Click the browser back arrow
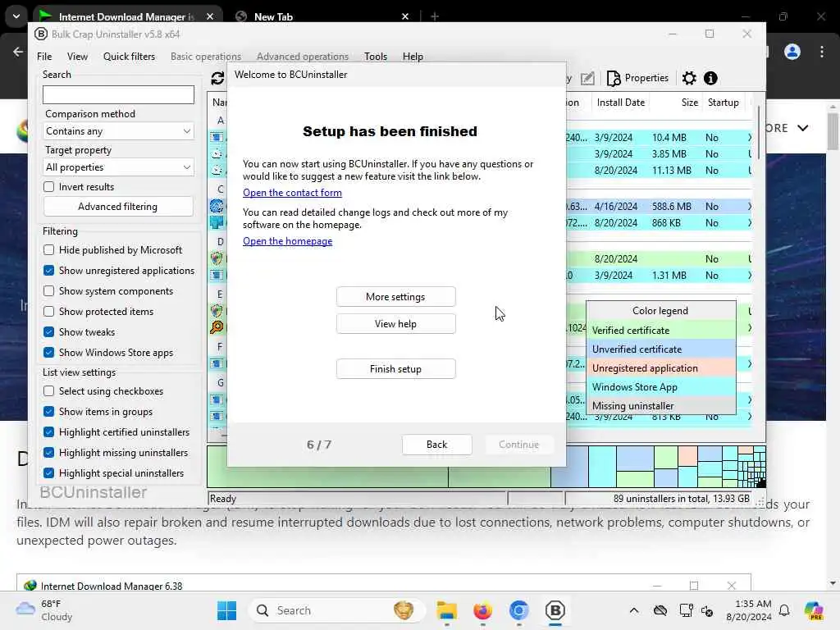 click(18, 52)
